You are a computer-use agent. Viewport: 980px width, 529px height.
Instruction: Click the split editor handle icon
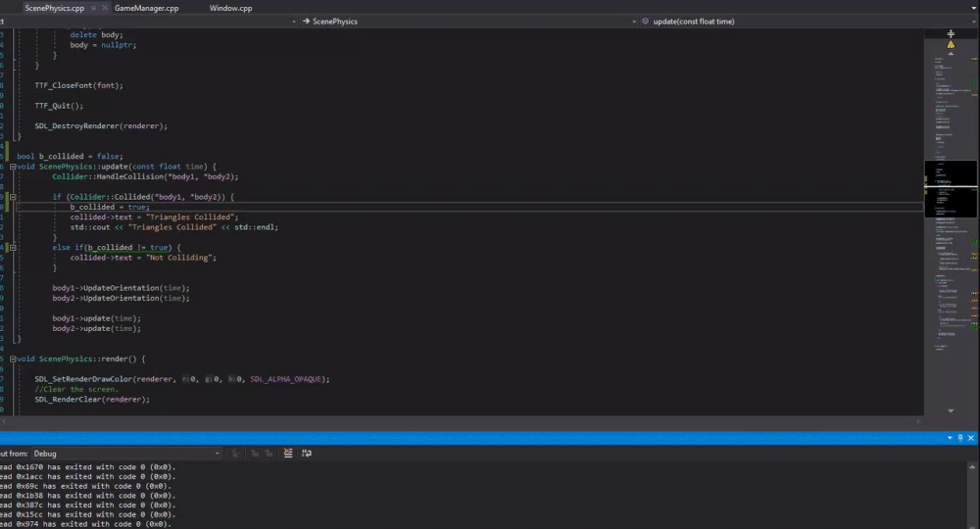951,33
